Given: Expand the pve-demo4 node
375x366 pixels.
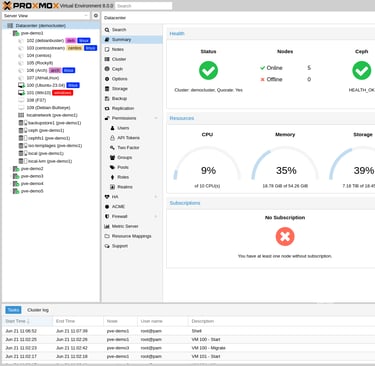Looking at the screenshot, I should (10, 184).
